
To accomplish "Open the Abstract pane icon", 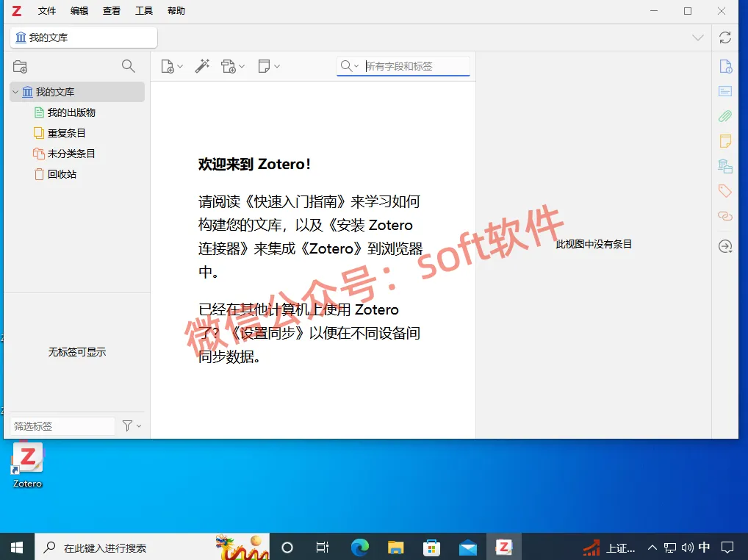I will click(725, 90).
